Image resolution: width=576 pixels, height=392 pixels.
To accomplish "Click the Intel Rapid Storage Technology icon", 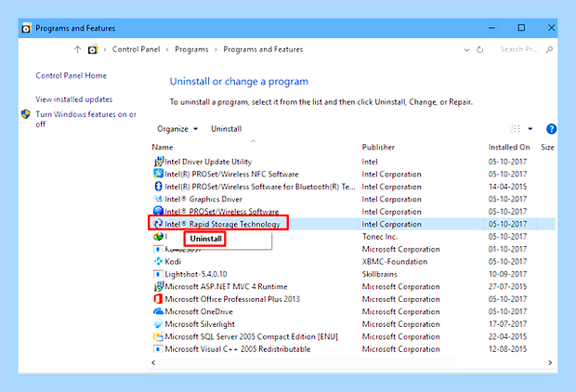I will pos(158,223).
